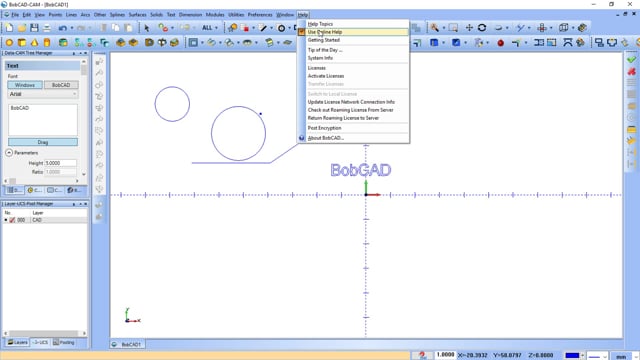Open the Surfaces menu
Image resolution: width=640 pixels, height=360 pixels.
(138, 15)
